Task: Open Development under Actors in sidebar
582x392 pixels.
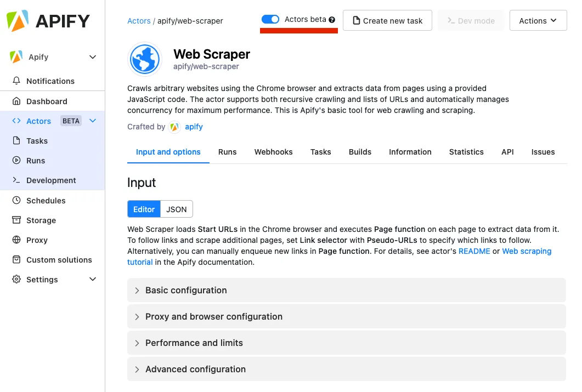Action: pyautogui.click(x=52, y=180)
